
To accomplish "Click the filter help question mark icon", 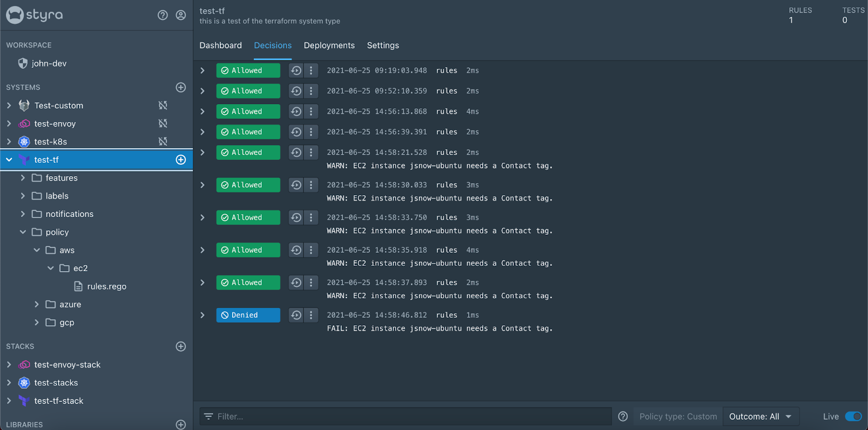I will 623,416.
